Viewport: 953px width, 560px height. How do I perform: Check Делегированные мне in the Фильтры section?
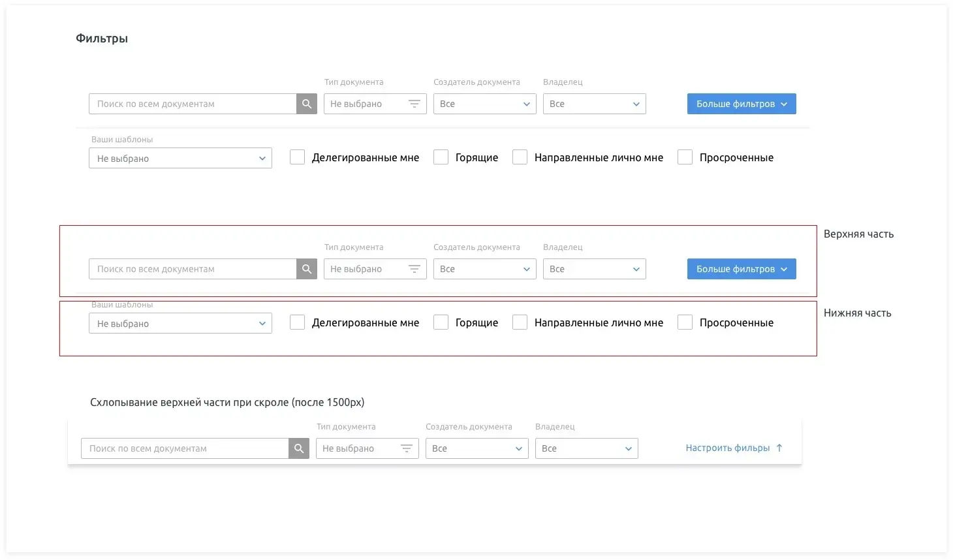297,157
